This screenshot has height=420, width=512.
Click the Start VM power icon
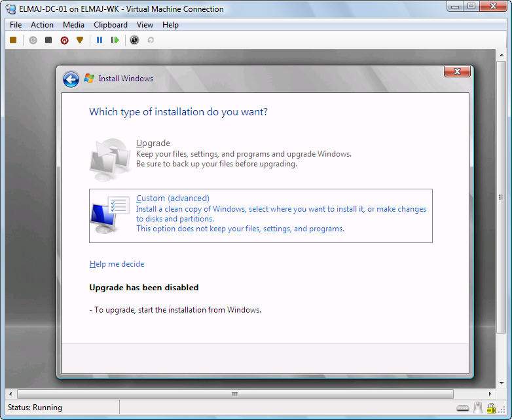(33, 40)
